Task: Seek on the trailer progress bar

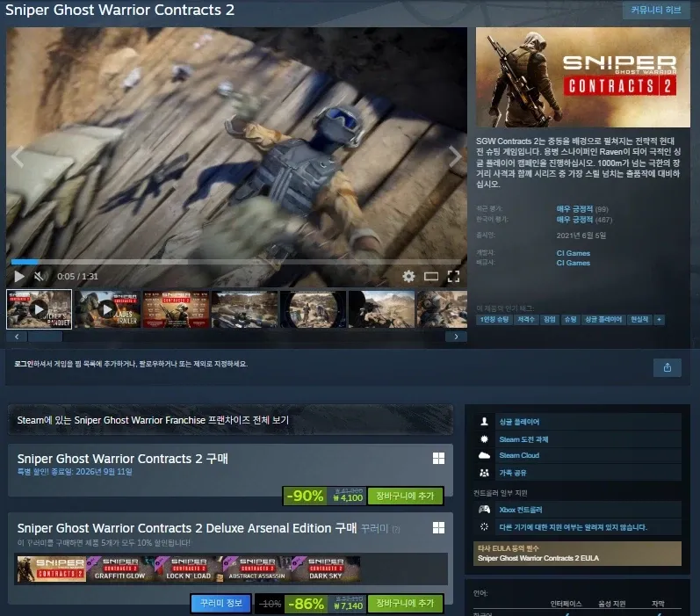Action: (235, 262)
